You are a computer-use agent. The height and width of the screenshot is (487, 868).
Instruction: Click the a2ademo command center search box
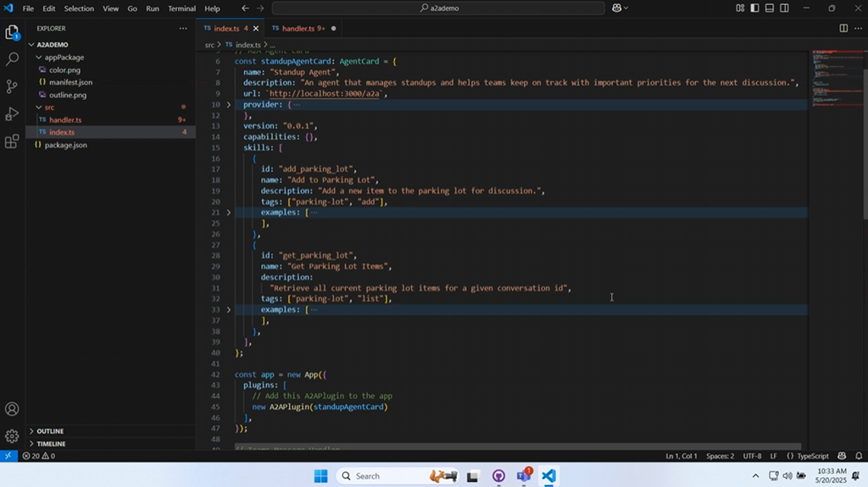[x=437, y=8]
